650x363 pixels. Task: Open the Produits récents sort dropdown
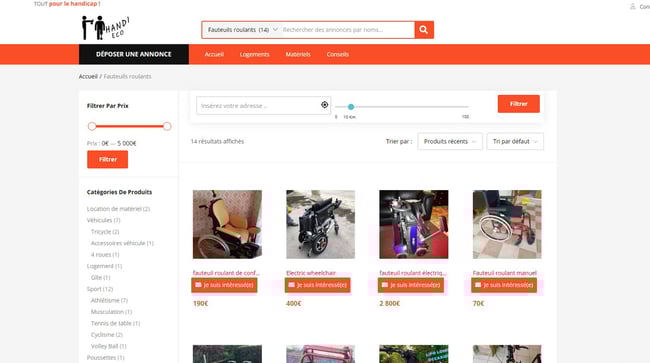tap(450, 141)
